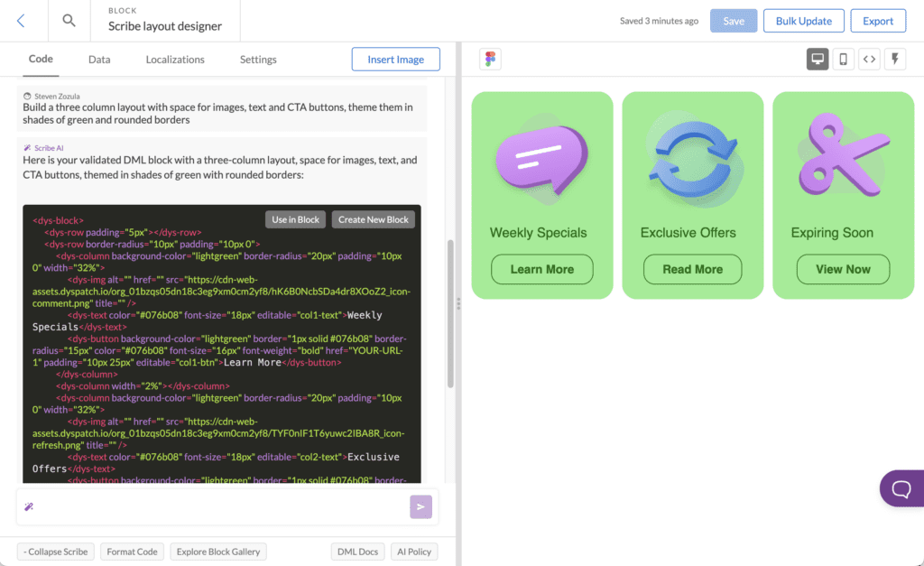
Task: Expand the Explore Block Gallery
Action: click(x=217, y=551)
